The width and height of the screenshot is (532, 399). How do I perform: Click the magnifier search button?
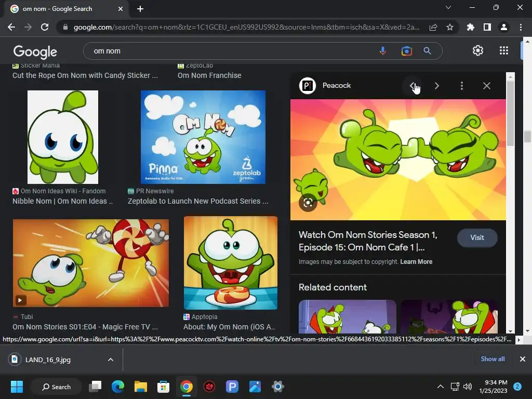point(428,51)
